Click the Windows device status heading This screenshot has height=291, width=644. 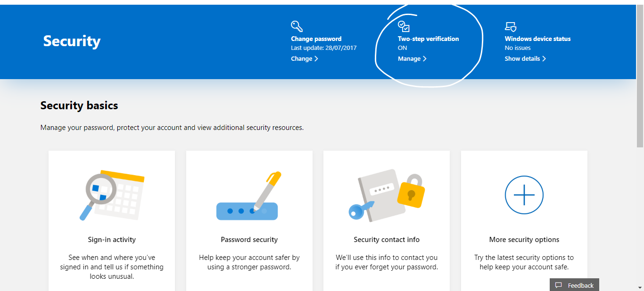537,39
